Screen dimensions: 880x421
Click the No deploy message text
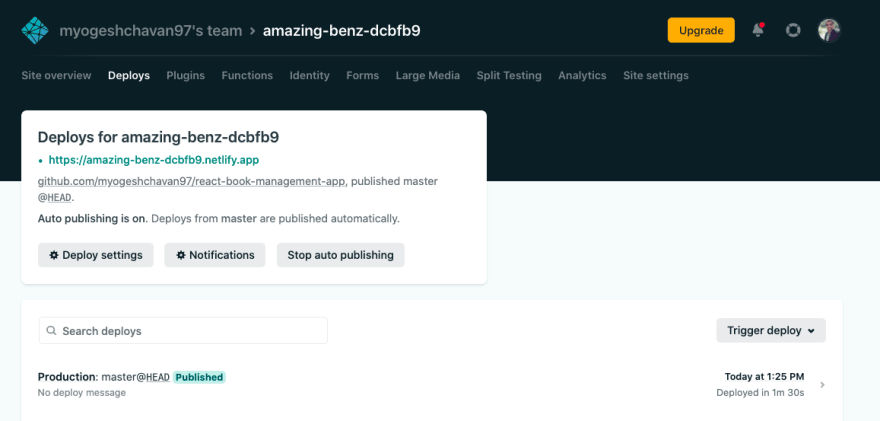[81, 392]
